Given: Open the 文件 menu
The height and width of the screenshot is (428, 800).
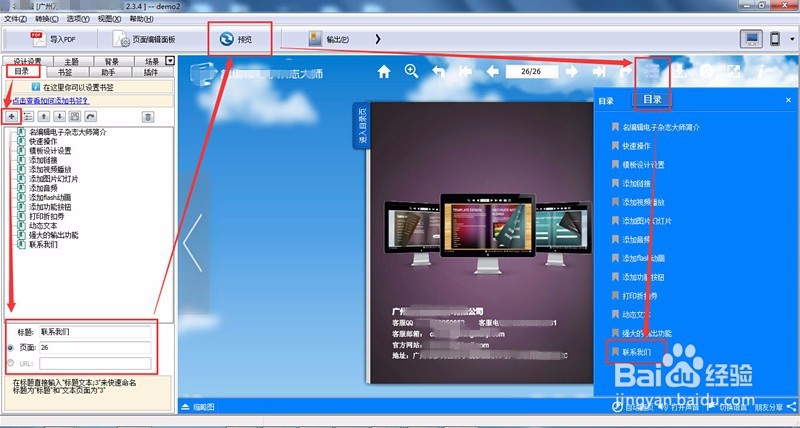Looking at the screenshot, I should 15,19.
